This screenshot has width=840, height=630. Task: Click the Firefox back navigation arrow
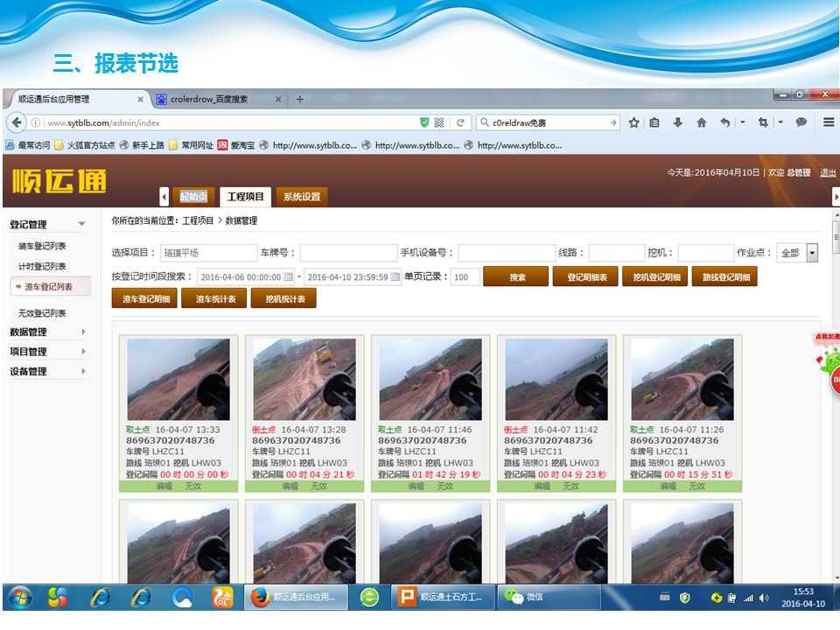click(17, 122)
